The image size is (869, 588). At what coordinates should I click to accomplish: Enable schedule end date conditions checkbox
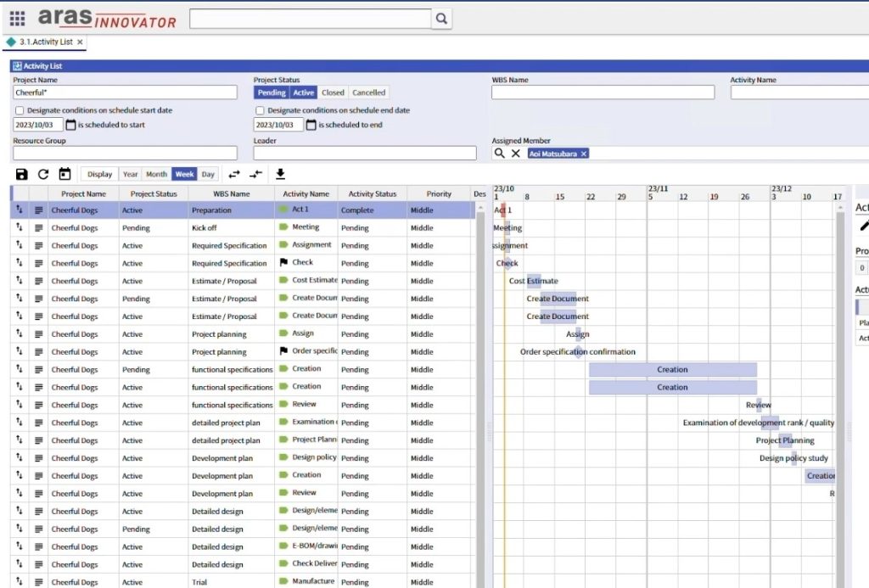pos(260,110)
